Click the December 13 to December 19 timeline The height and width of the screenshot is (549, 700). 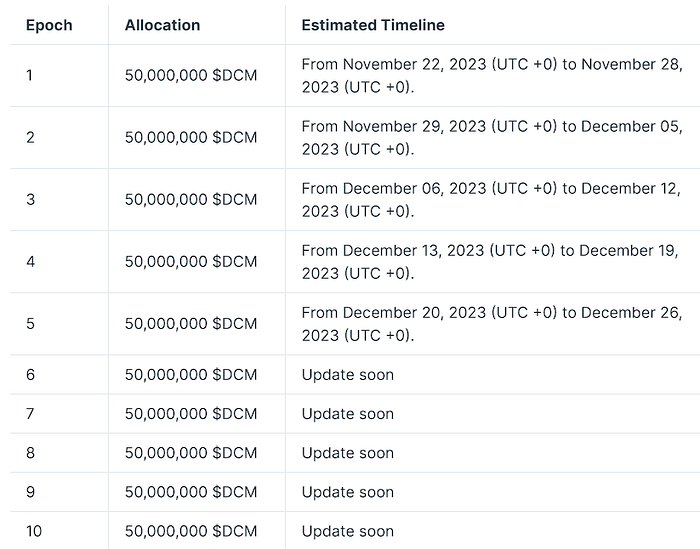[490, 261]
